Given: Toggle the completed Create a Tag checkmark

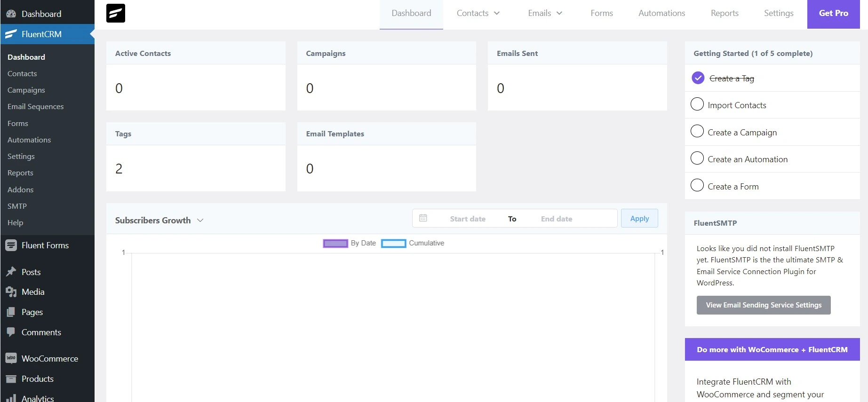Looking at the screenshot, I should [698, 78].
